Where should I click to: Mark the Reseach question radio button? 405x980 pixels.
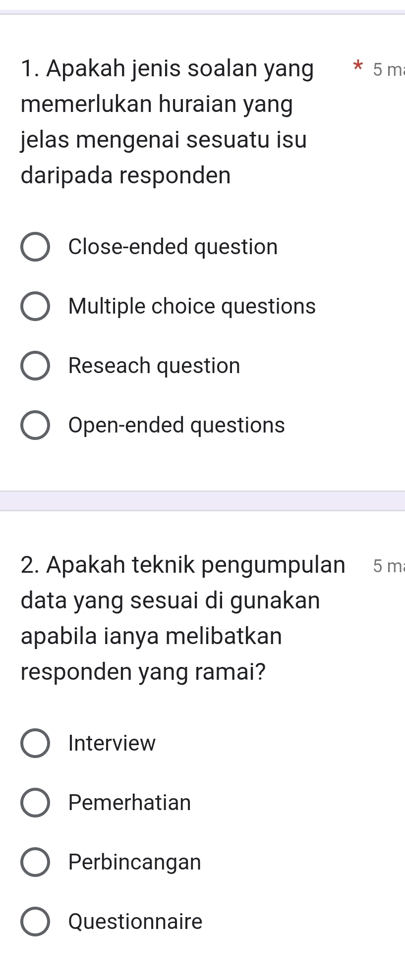click(x=35, y=366)
